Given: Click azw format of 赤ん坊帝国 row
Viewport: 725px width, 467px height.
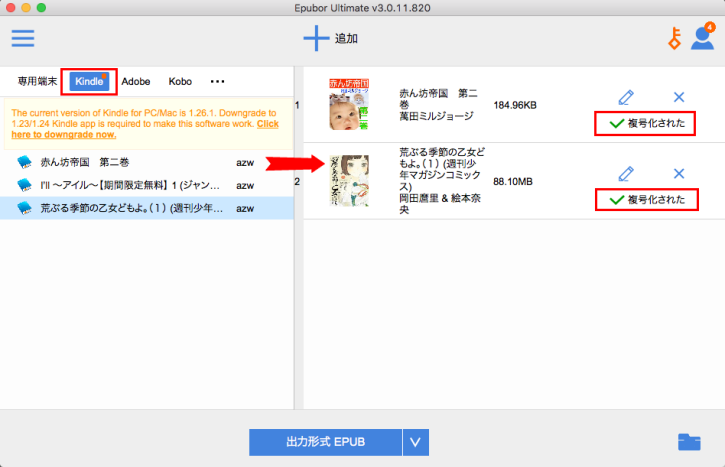Looking at the screenshot, I should (245, 163).
